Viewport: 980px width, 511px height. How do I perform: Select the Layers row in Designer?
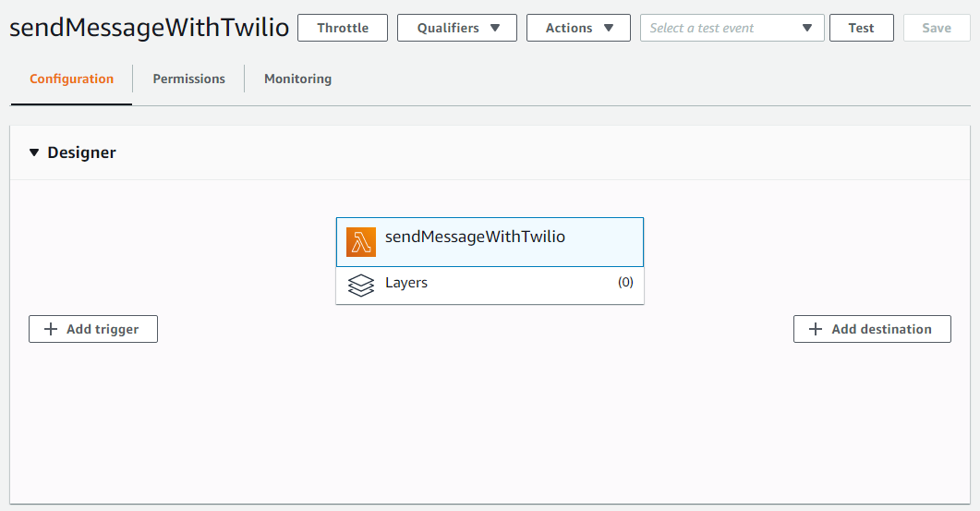pyautogui.click(x=490, y=286)
